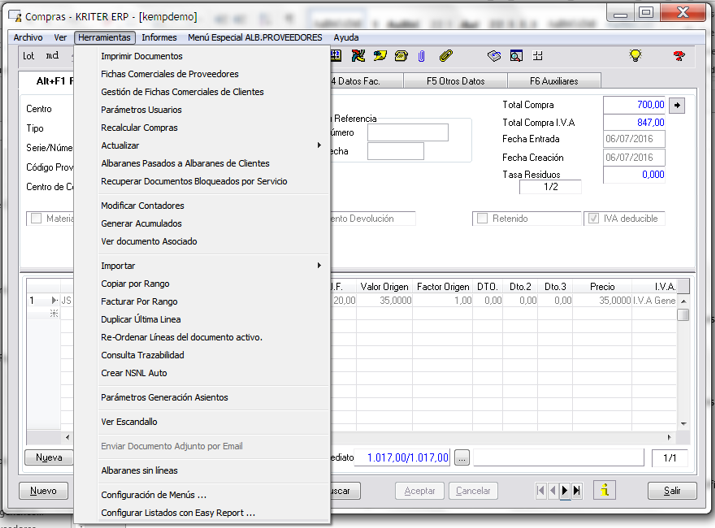The image size is (715, 528).
Task: Go to the next record arrow
Action: point(565,491)
